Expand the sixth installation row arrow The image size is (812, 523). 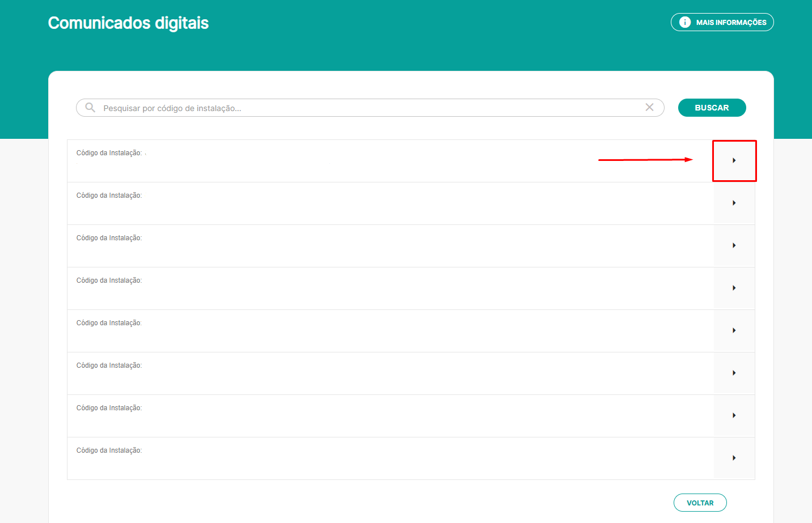(x=734, y=373)
